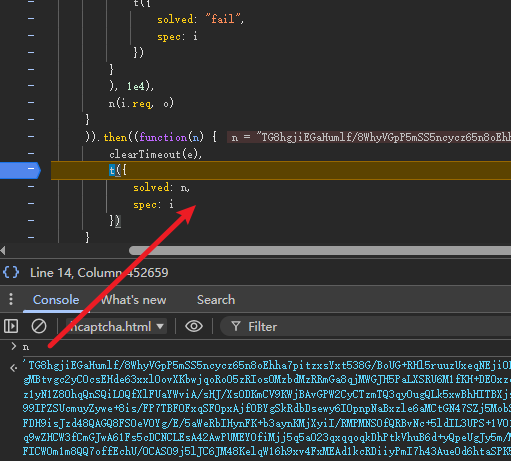Viewport: 511px width, 461px height.
Task: Toggle the console sidebar panel icon
Action: [11, 326]
